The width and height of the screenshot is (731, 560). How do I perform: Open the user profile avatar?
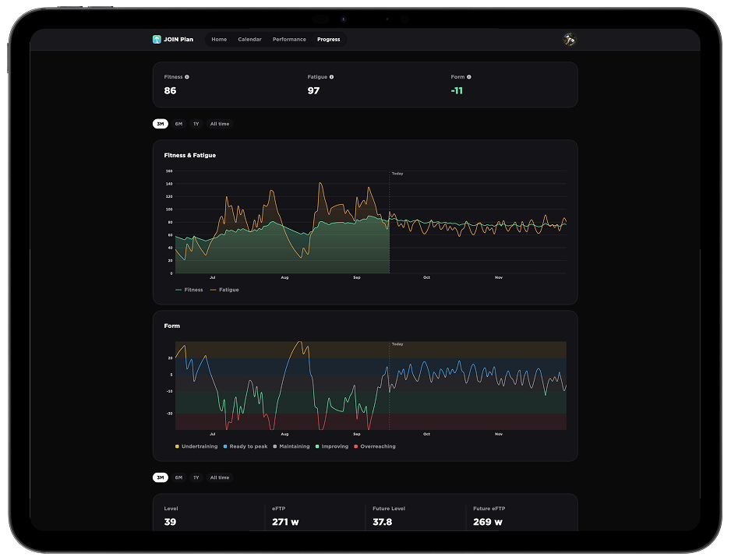coord(569,40)
